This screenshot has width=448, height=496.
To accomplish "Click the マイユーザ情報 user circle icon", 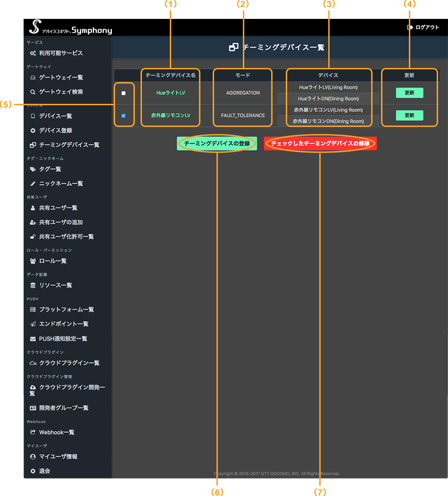I will [x=33, y=457].
